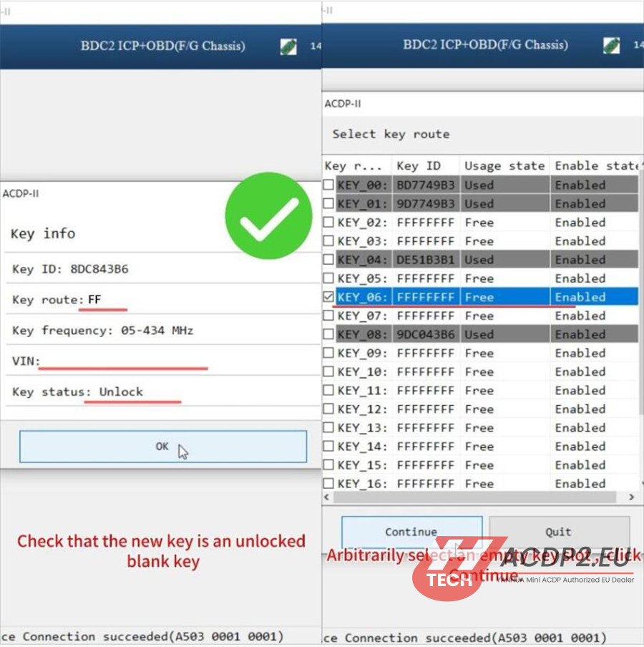644x647 pixels.
Task: Tick the KEY_02 checkbox
Action: coord(328,223)
